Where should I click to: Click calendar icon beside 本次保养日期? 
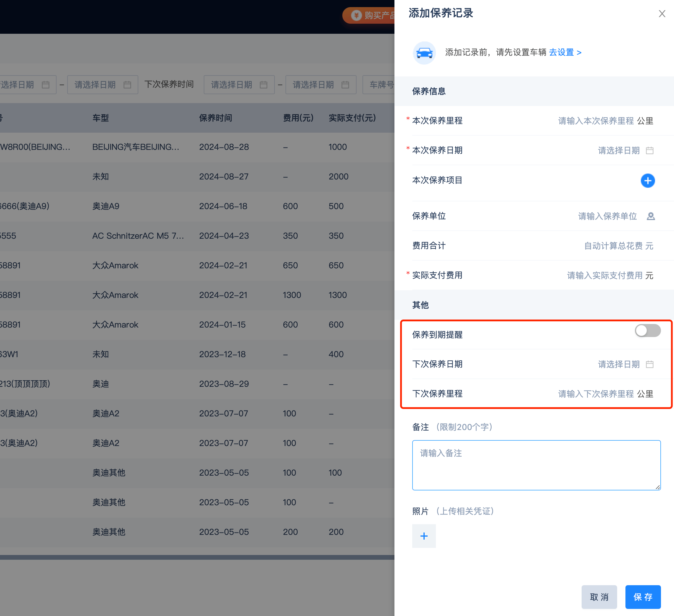(650, 150)
